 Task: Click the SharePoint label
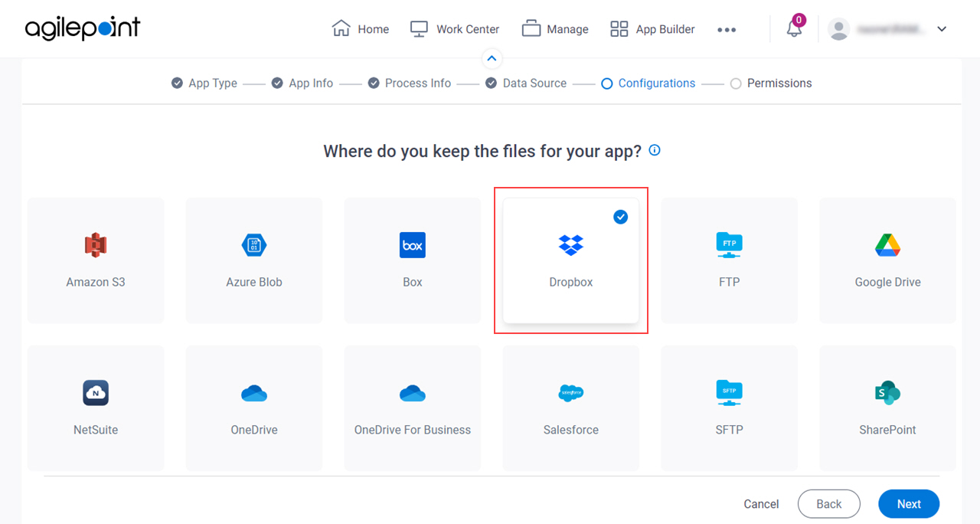(x=888, y=430)
